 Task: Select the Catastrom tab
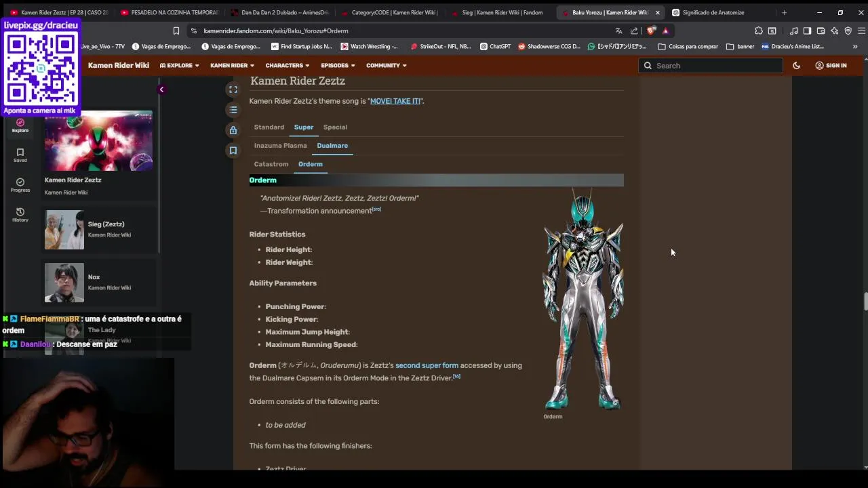(x=271, y=164)
